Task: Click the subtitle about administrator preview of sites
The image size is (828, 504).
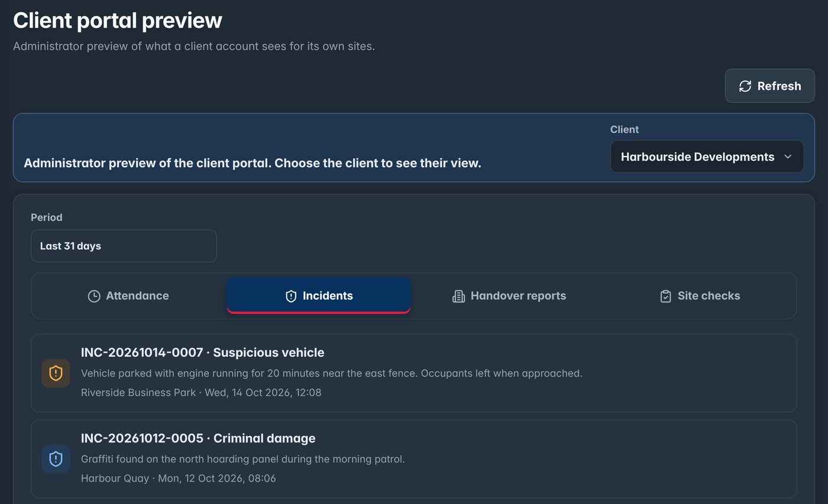Action: coord(194,46)
